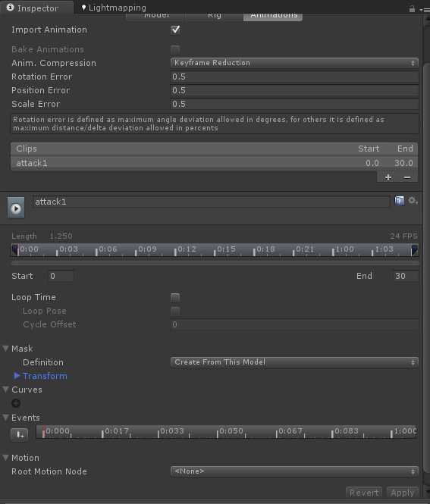Click 1:00 on the clip timeline

coord(344,249)
